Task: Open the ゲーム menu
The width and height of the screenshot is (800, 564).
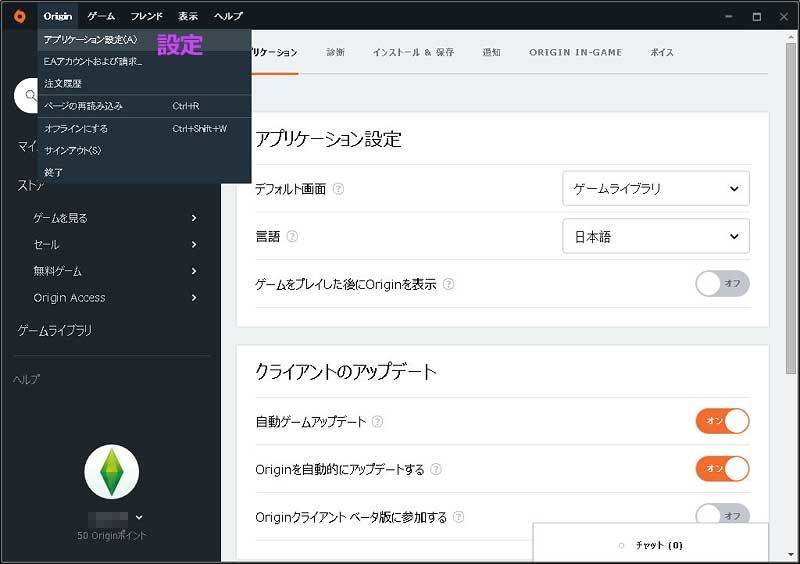Action: [101, 16]
